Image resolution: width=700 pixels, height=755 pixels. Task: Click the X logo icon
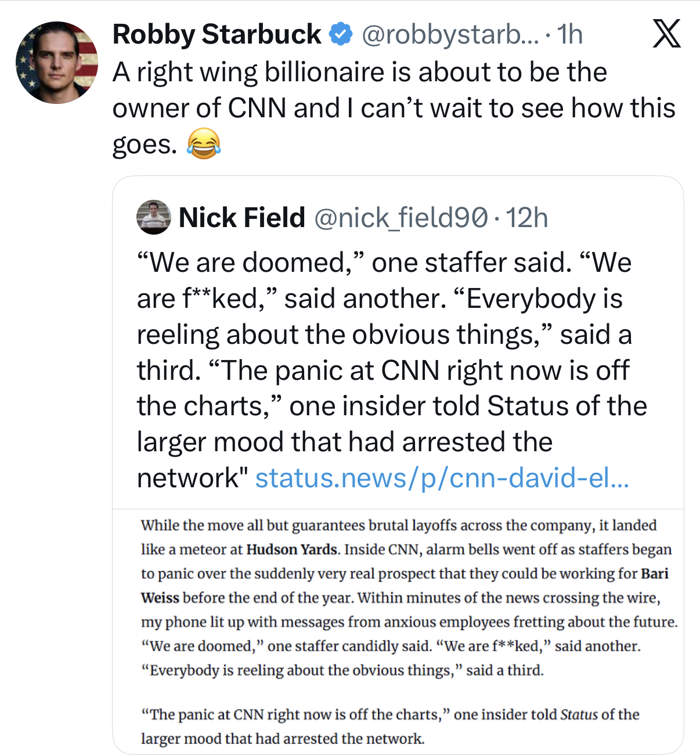666,34
